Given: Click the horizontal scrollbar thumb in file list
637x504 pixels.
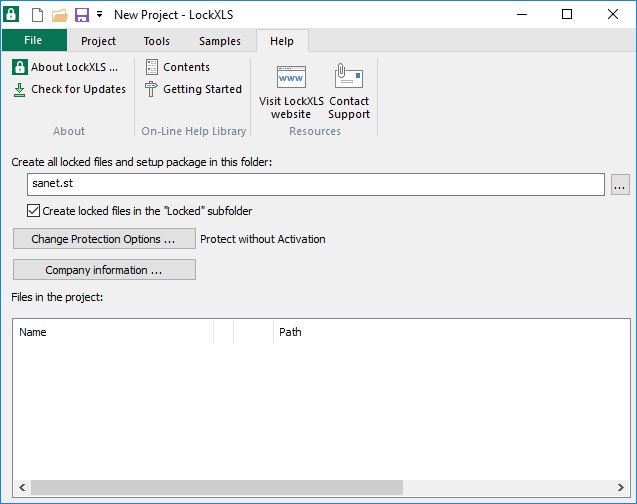Looking at the screenshot, I should [217, 487].
